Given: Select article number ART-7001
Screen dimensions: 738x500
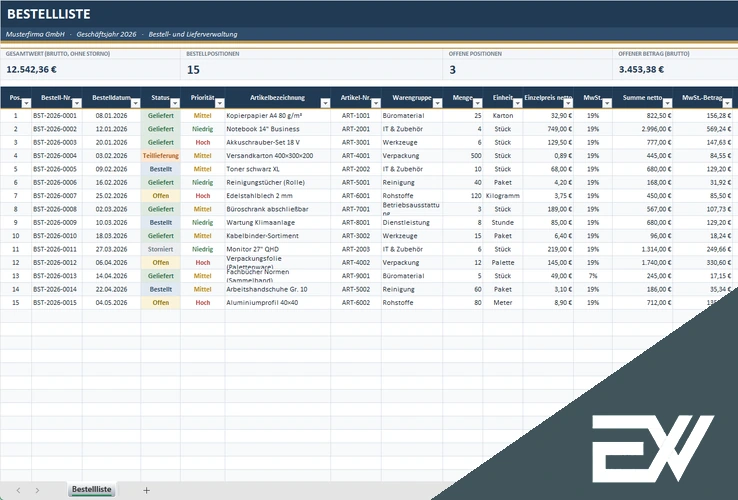Looking at the screenshot, I should (x=356, y=209).
